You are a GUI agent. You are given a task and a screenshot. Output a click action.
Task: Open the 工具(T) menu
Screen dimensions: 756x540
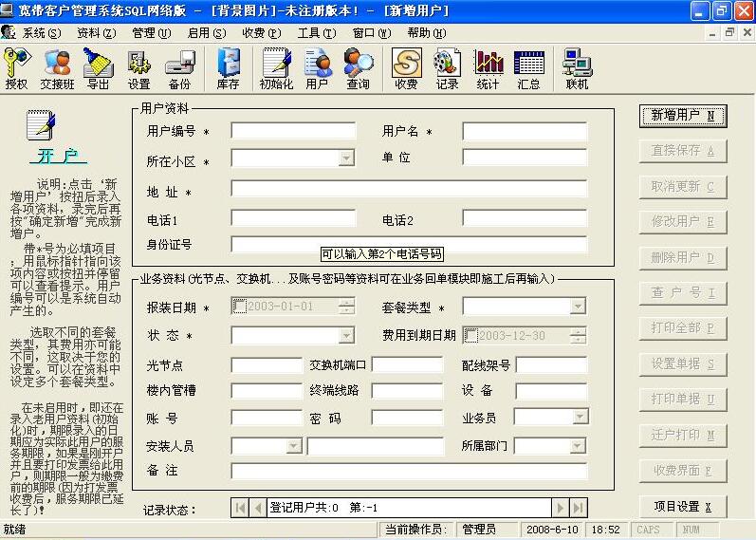point(317,33)
